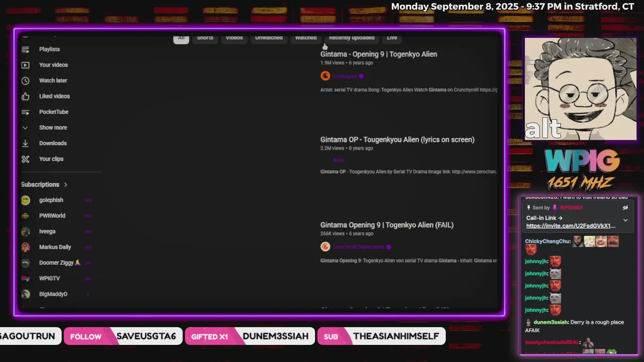Expand sidebar with Show more chevron
This screenshot has height=362, width=644.
point(25,128)
